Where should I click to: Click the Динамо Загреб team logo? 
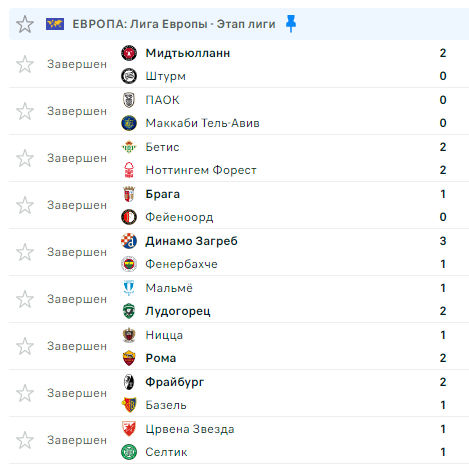pos(129,241)
